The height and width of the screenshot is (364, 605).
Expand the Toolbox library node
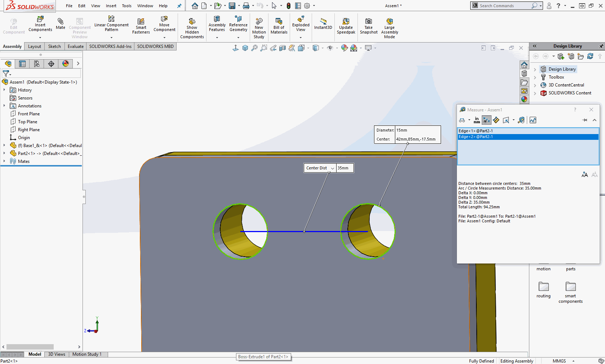coord(535,77)
